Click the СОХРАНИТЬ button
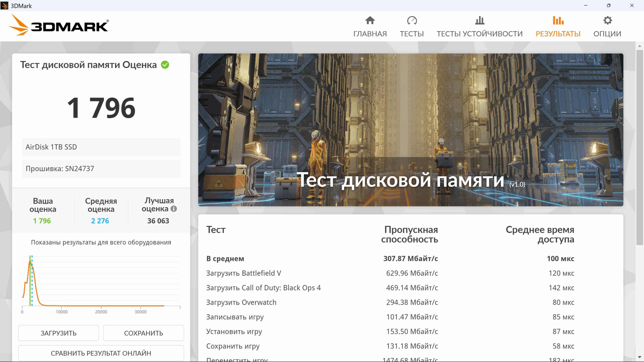The height and width of the screenshot is (362, 644). pos(144,333)
